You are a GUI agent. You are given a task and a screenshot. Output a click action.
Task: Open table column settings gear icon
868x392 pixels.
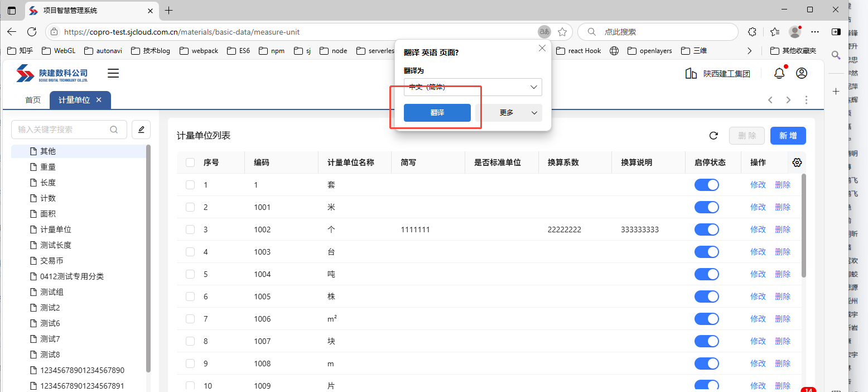(x=797, y=162)
